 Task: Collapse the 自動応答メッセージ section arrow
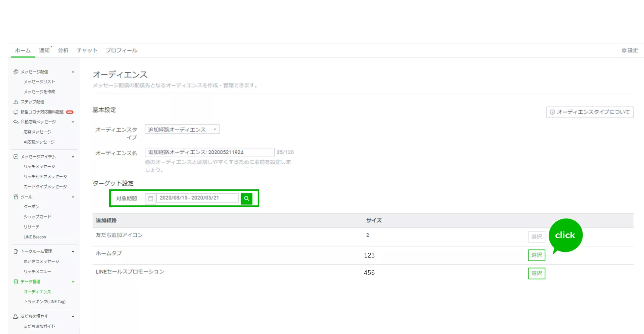(73, 122)
